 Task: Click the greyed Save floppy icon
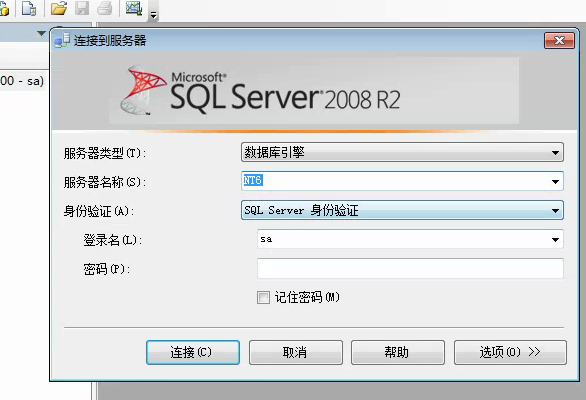click(82, 8)
